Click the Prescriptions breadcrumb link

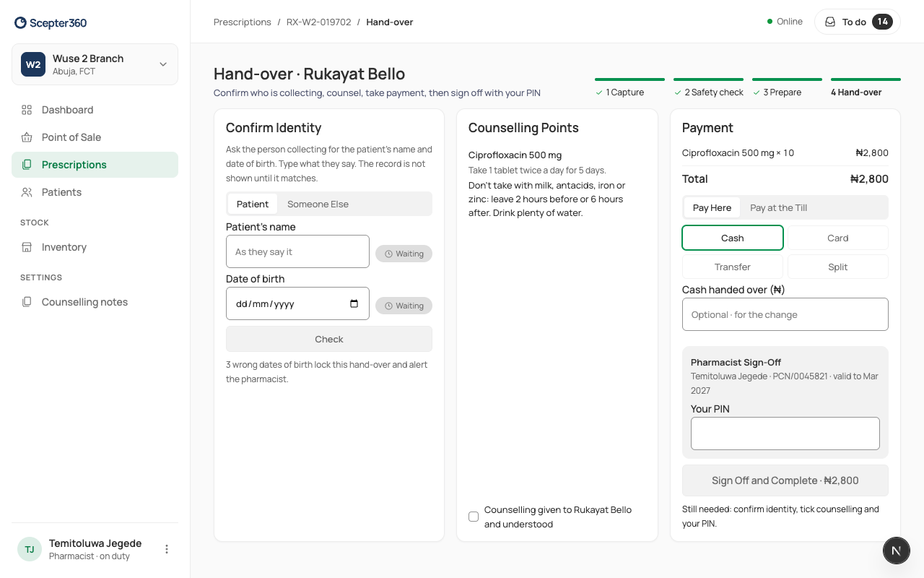pos(243,22)
